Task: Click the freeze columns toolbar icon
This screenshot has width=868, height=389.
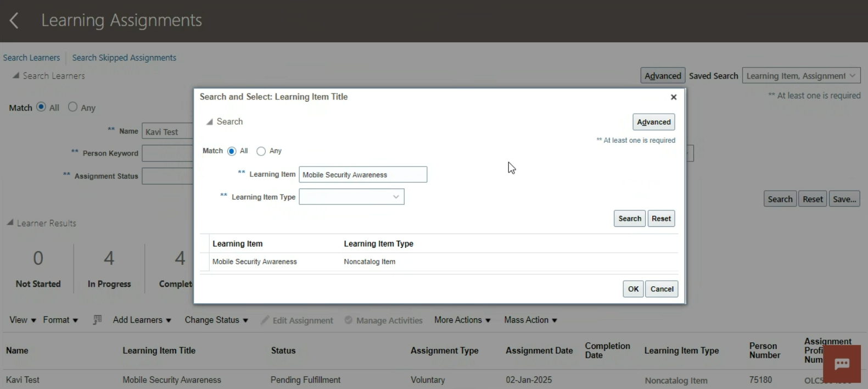Action: tap(97, 320)
